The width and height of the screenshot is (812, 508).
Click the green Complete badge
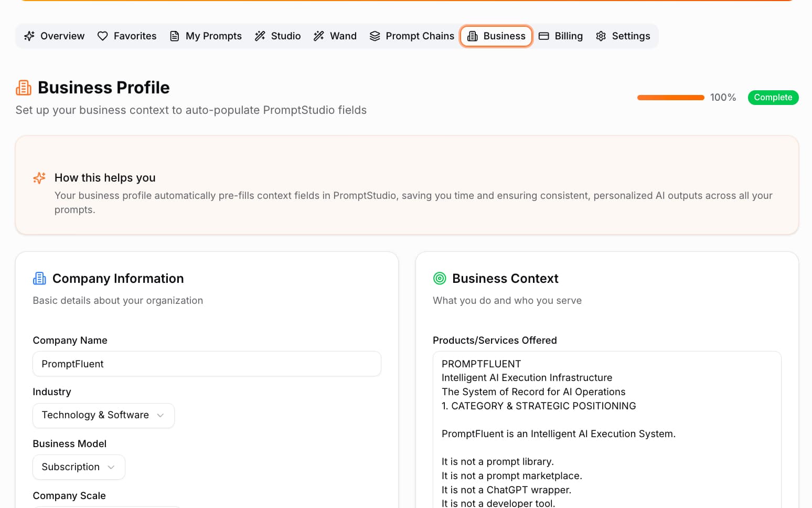click(x=773, y=97)
